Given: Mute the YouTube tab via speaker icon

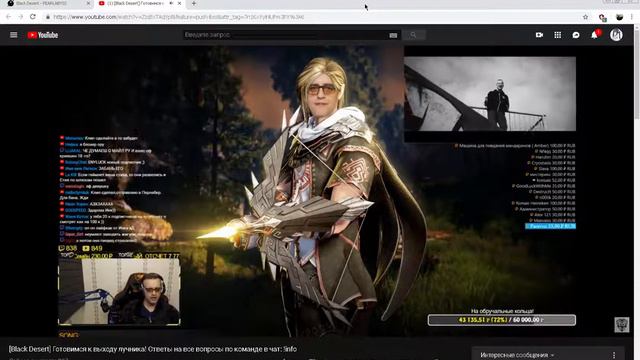Looking at the screenshot, I should (171, 3).
